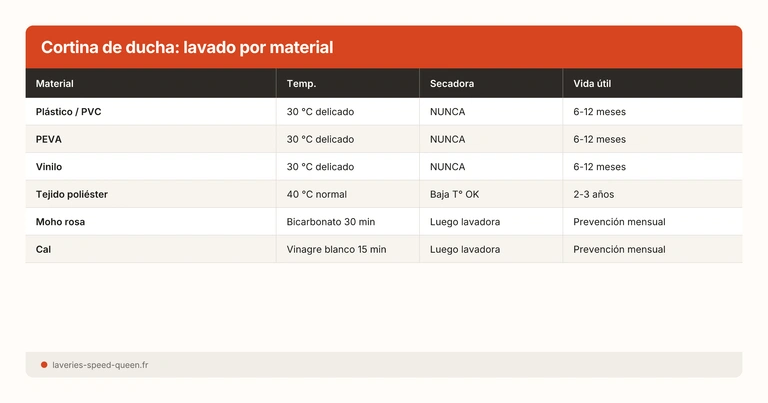Viewport: 768px width, 403px height.
Task: Select 'Prevención mensual' in the Cal row
Action: (619, 249)
